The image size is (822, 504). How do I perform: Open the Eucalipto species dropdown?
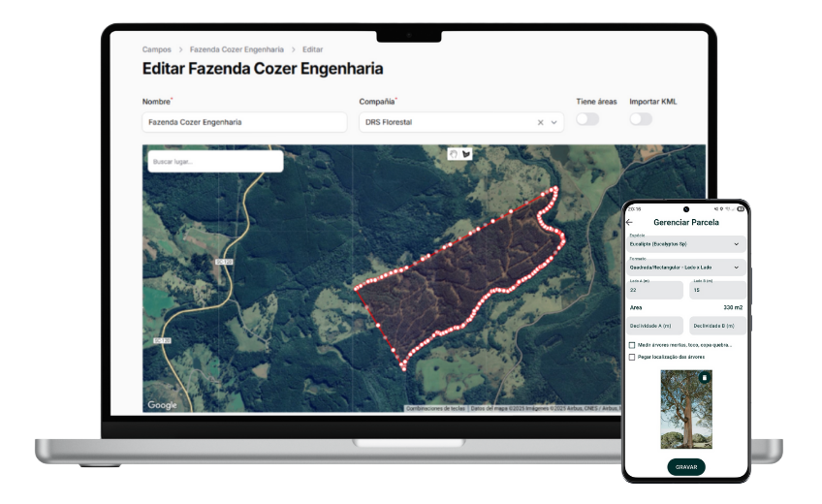coord(736,244)
